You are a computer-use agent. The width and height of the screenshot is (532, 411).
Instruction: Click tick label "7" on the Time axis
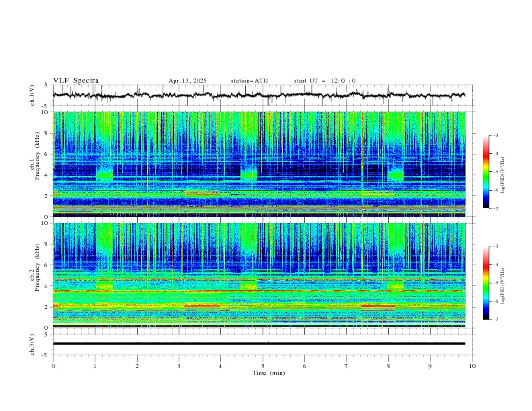[347, 366]
